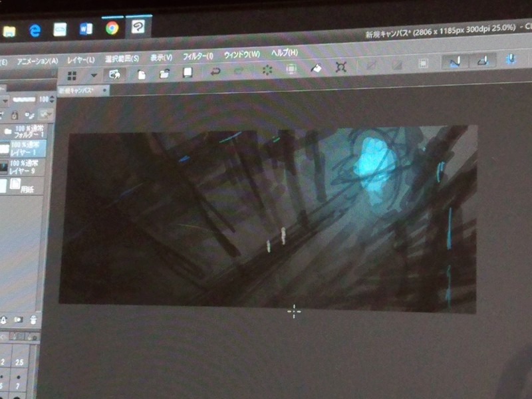
Task: Open the フィルター(I) menu
Action: point(198,56)
